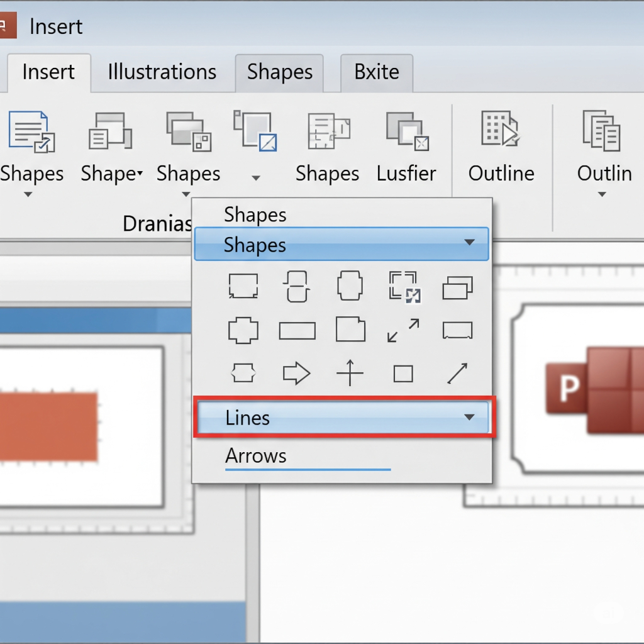
Task: Select the double-headed diagonal arrow shape
Action: click(403, 330)
